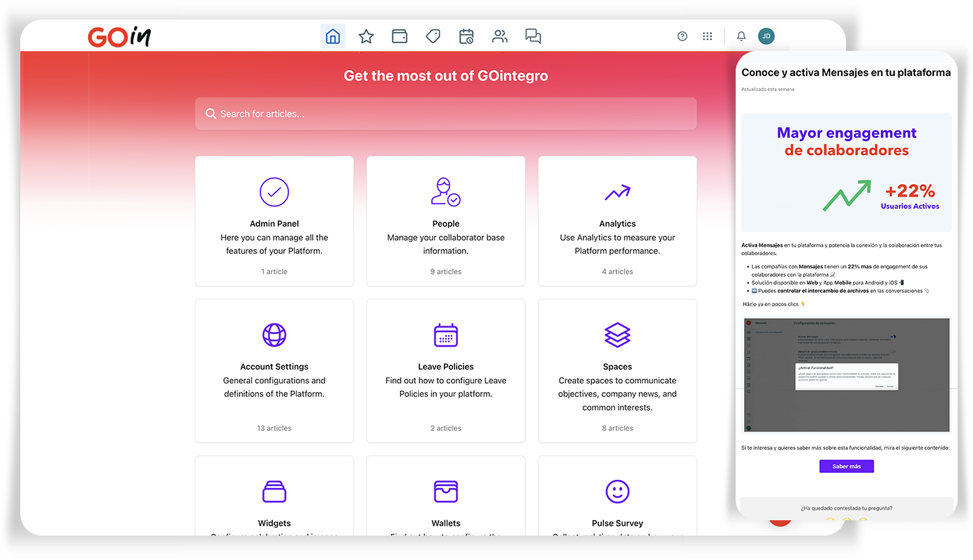Open the Spaces category title
This screenshot has height=560, width=973.
[x=618, y=367]
